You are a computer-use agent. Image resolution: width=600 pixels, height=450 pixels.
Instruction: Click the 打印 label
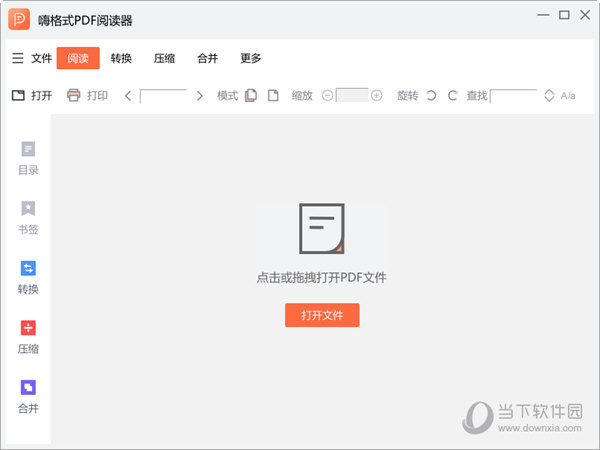click(97, 95)
